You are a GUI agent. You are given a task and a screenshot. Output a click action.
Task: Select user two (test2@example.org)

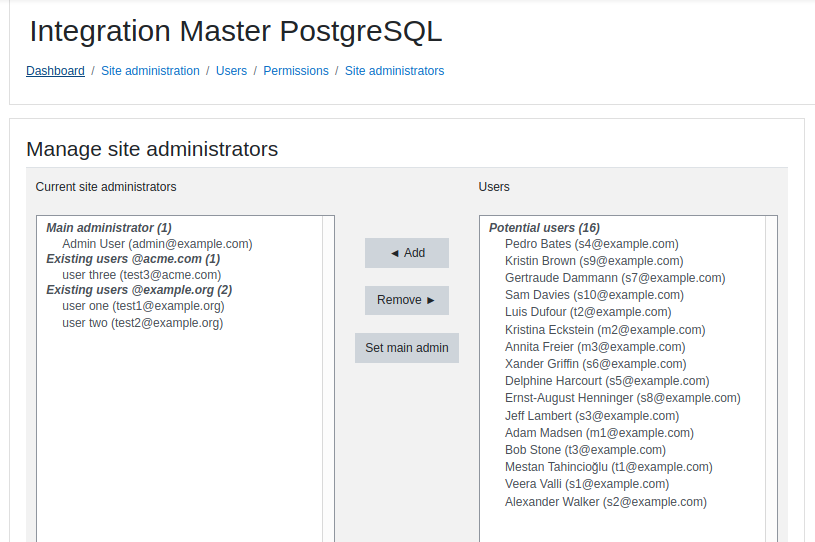142,323
